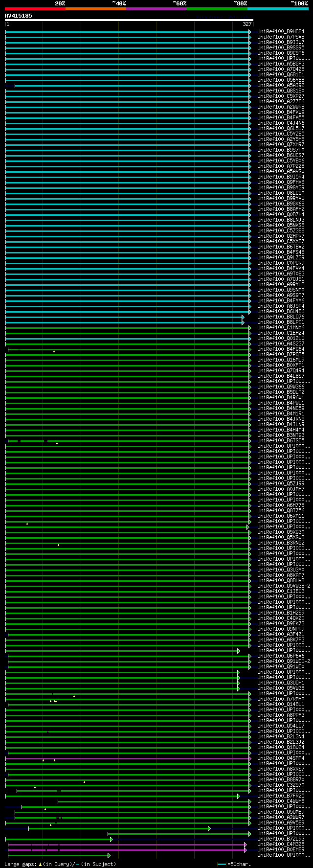
Task: Select the UniRef100_B6UCS7 label
Action: [281, 156]
